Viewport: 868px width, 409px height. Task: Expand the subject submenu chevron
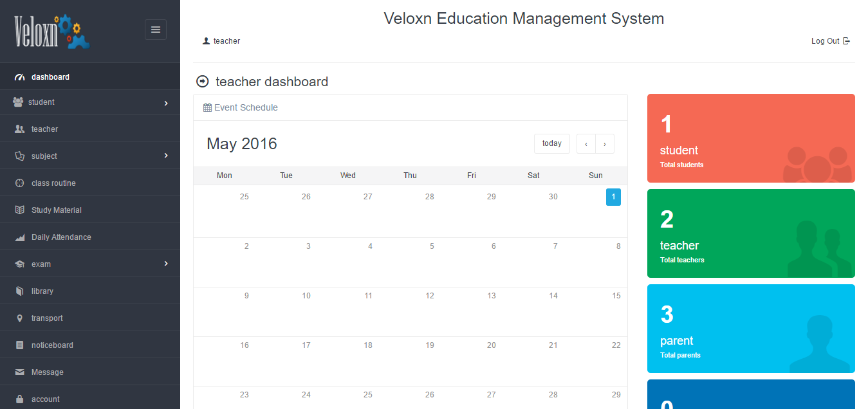point(166,156)
